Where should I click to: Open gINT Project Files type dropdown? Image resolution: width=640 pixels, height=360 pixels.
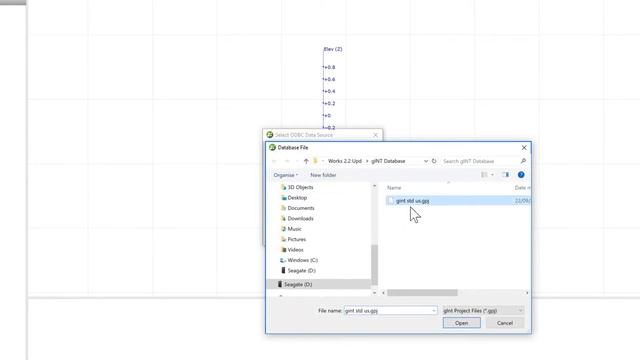pos(483,311)
